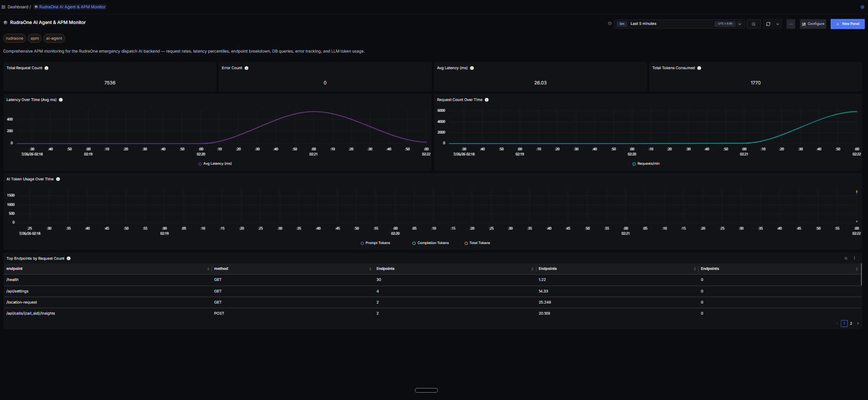868x400 pixels.
Task: Click the RudraOne AI Agent & APM Monitor title
Action: [x=48, y=22]
